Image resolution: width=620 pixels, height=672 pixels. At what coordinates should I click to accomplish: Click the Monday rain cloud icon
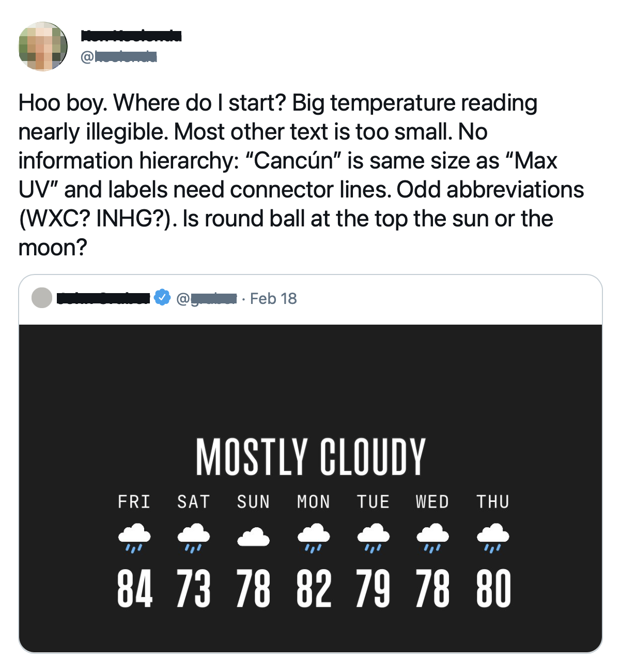click(314, 538)
